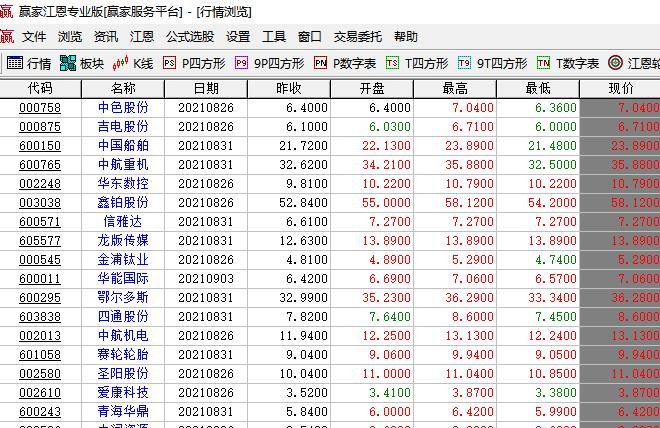Select the 9P四方形 tool icon
This screenshot has height=428, width=660.
[x=241, y=63]
